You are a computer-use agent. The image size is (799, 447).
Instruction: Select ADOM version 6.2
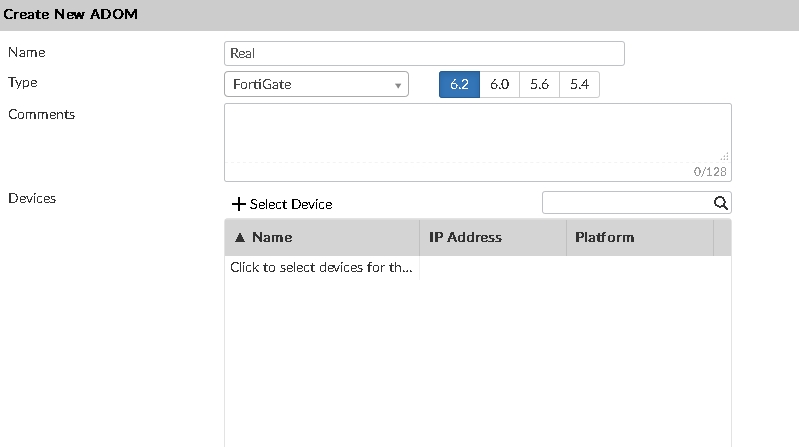[459, 85]
